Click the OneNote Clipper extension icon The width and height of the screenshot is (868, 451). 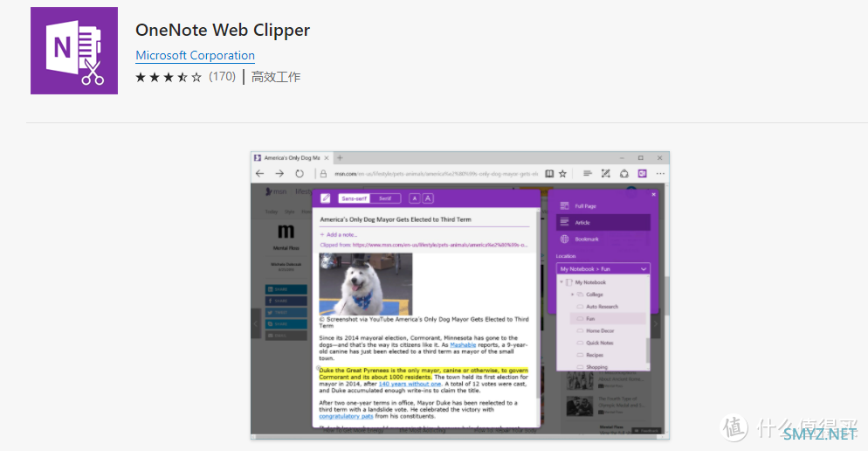pos(642,173)
